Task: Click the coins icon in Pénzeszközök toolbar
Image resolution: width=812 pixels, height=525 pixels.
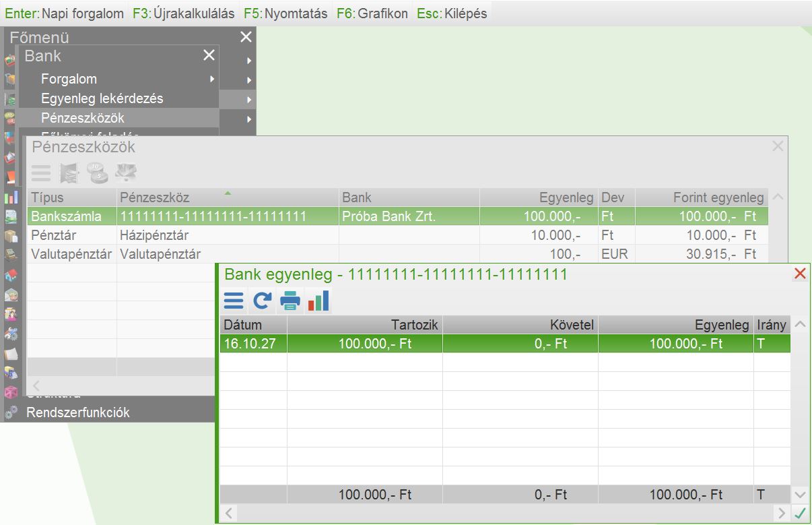Action: (x=98, y=173)
